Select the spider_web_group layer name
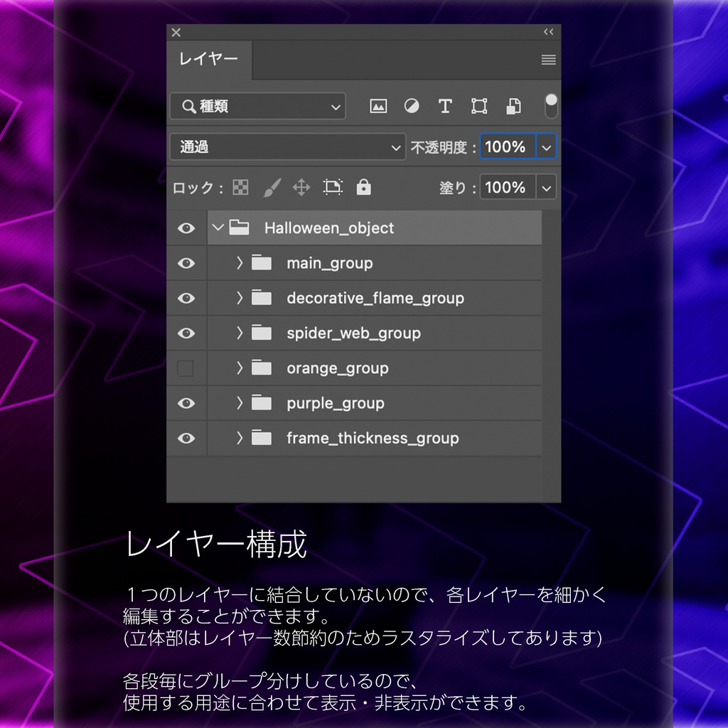Screen dimensions: 728x728 click(354, 333)
